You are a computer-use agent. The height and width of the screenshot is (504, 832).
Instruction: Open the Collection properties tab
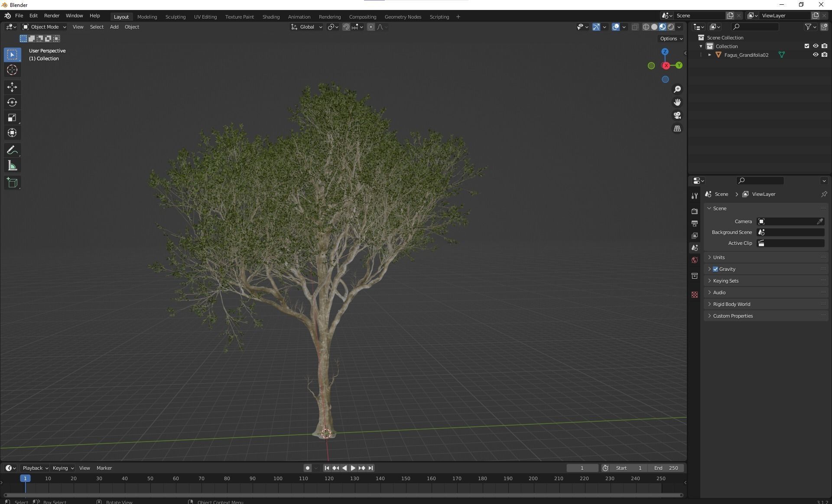(695, 276)
